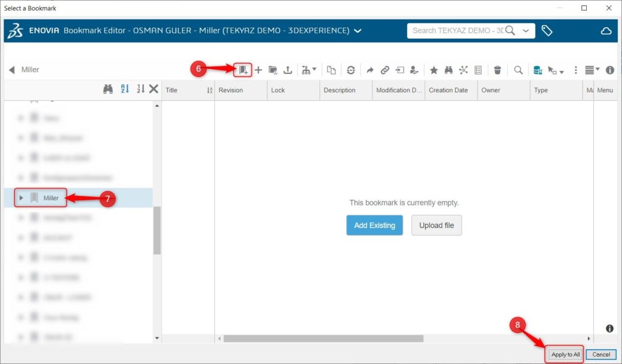Maximize the Select a Bookmark window
This screenshot has height=364, width=622.
tap(584, 8)
